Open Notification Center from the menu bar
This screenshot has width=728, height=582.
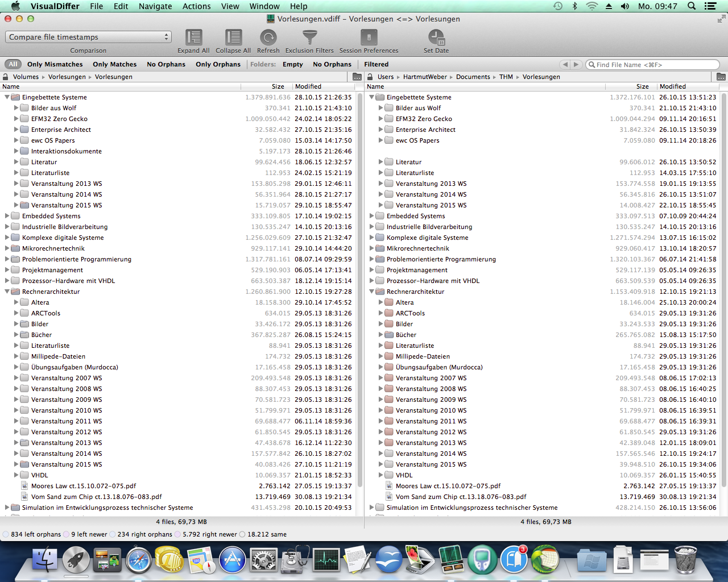point(710,6)
